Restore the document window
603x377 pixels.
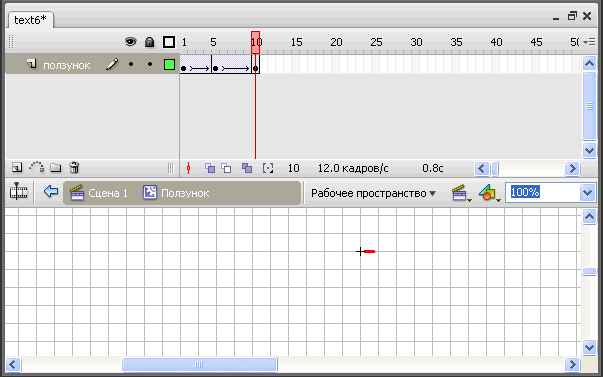click(572, 16)
